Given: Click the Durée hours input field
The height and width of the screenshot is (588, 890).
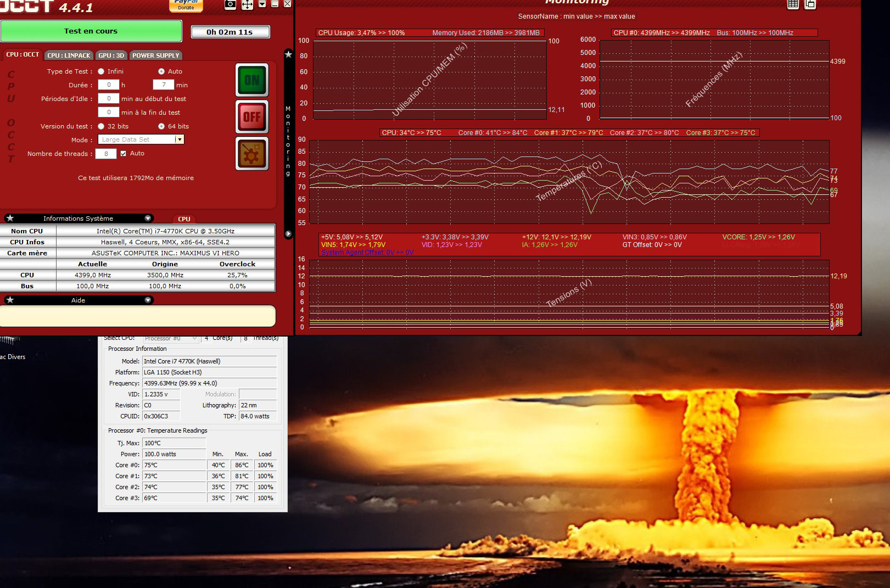Looking at the screenshot, I should point(109,85).
